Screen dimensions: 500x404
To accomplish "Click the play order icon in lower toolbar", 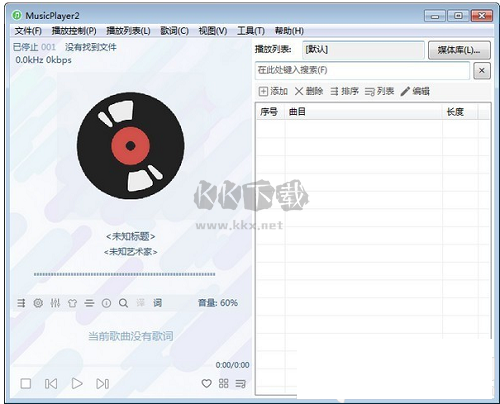I will click(x=21, y=303).
